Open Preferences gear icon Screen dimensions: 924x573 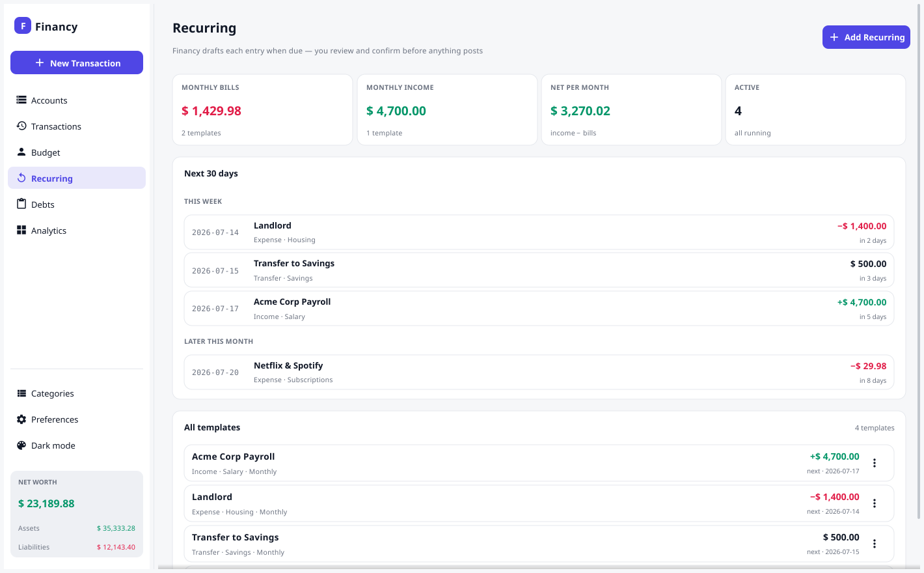[x=21, y=419]
